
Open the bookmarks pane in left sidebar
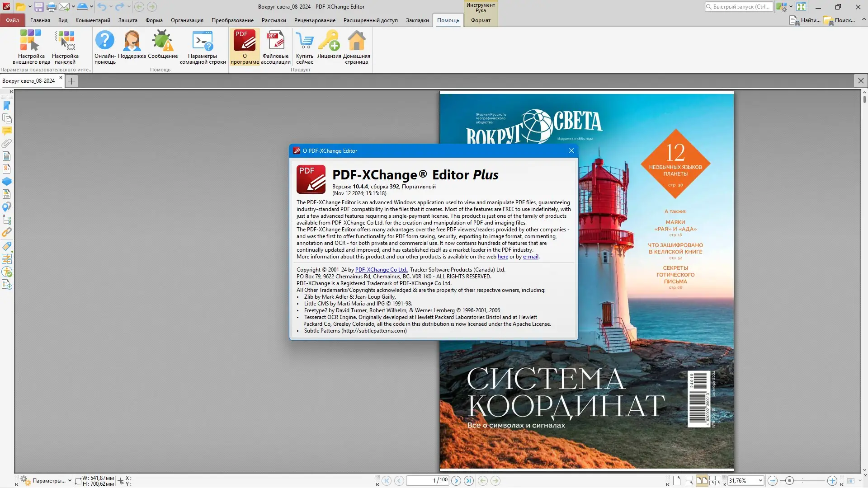point(7,106)
